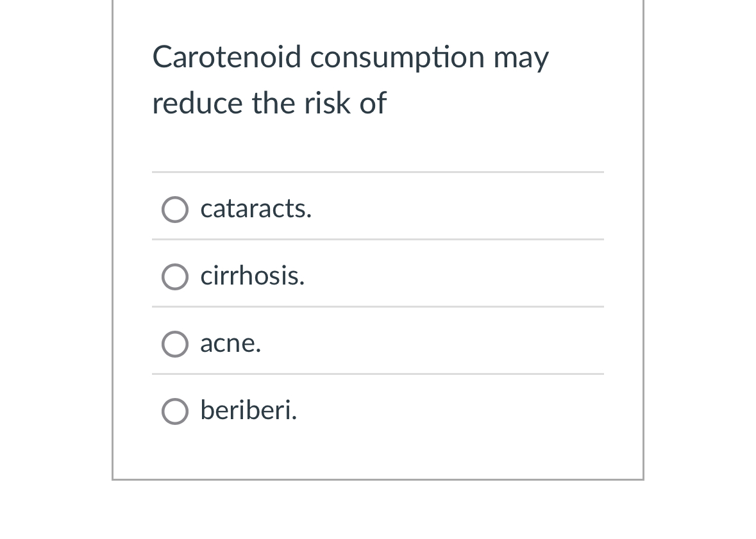
Task: Click the cataracts answer label
Action: pyautogui.click(x=256, y=209)
